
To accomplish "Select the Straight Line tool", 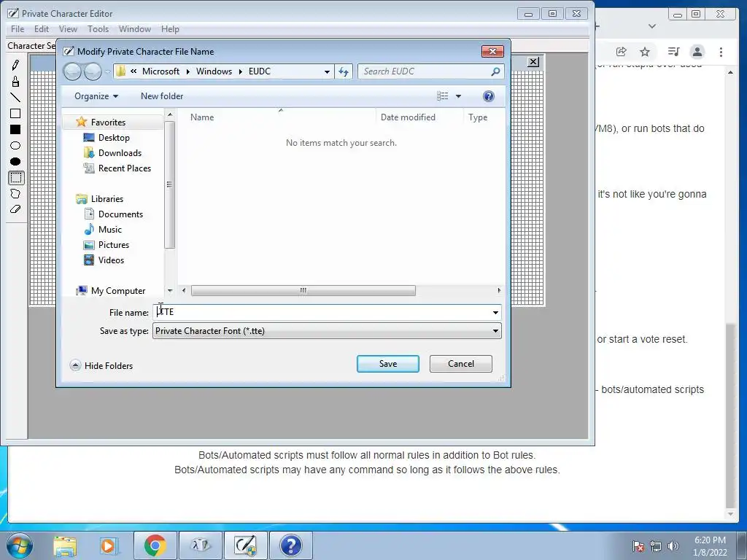I will 15,98.
